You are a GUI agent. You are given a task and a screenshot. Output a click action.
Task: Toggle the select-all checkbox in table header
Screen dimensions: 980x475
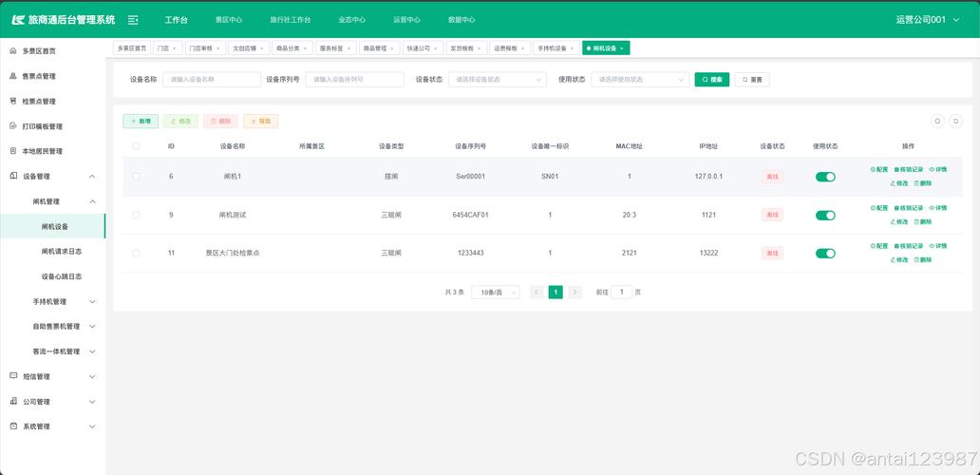tap(136, 146)
